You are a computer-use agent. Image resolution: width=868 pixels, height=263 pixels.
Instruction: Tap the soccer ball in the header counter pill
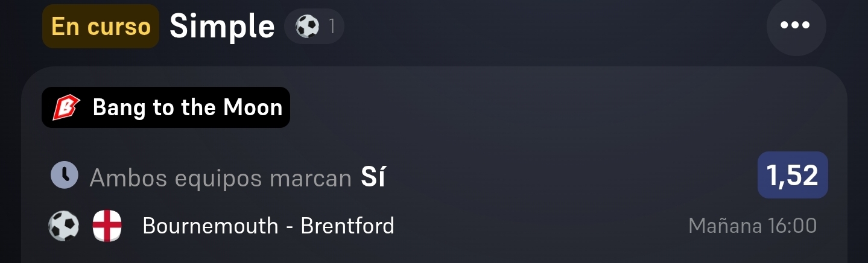307,26
